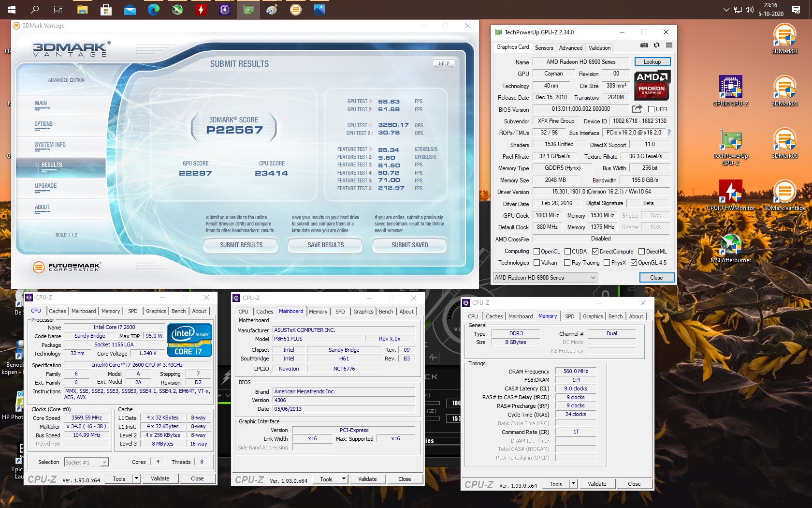Toggle the Vulkan checkbox

[x=536, y=263]
